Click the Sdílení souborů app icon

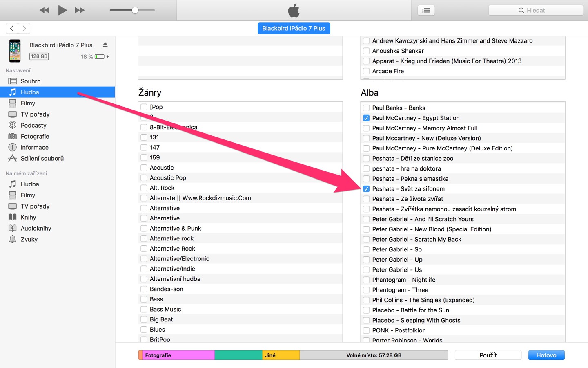tap(13, 158)
